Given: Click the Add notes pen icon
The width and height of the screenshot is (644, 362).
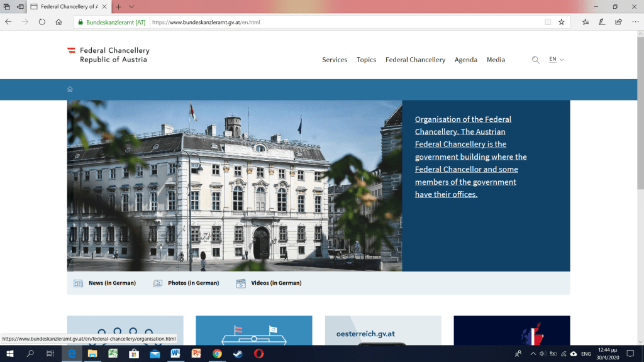Looking at the screenshot, I should [x=602, y=21].
